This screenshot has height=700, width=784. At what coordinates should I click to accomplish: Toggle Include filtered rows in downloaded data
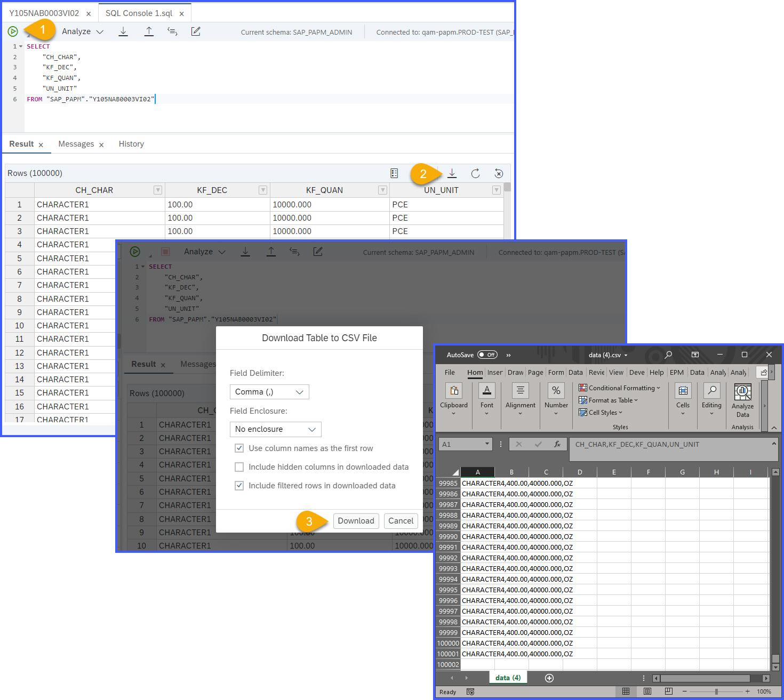239,486
